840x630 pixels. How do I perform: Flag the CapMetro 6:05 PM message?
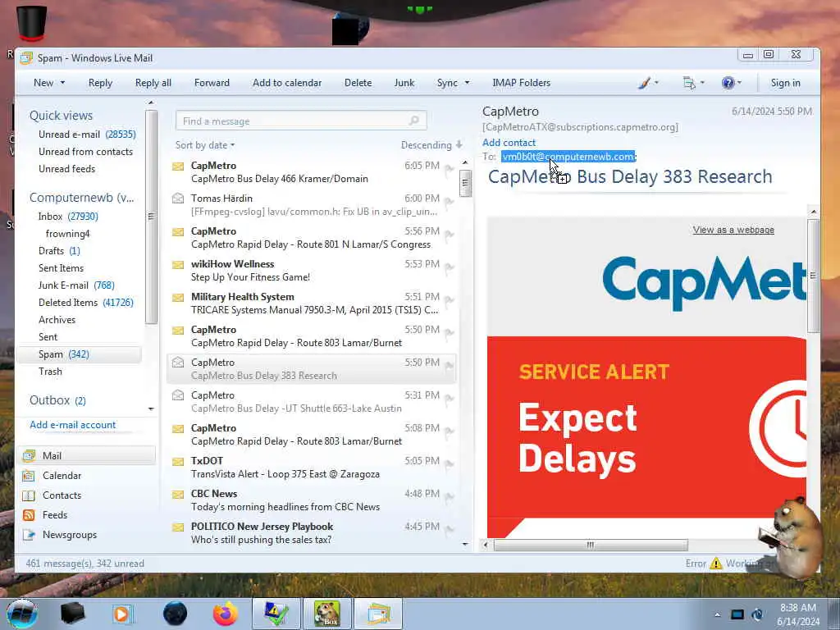click(x=449, y=171)
